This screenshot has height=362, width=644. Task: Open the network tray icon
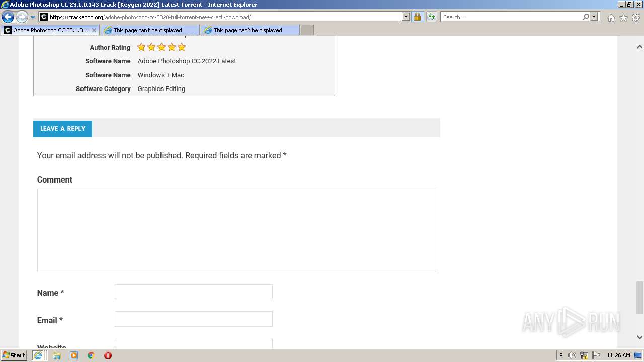(x=584, y=355)
